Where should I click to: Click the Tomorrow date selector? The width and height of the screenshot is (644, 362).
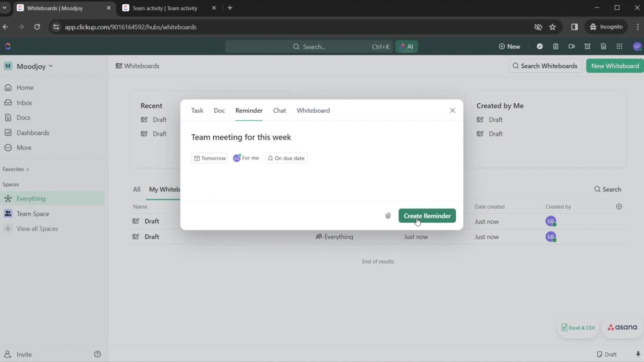[210, 158]
